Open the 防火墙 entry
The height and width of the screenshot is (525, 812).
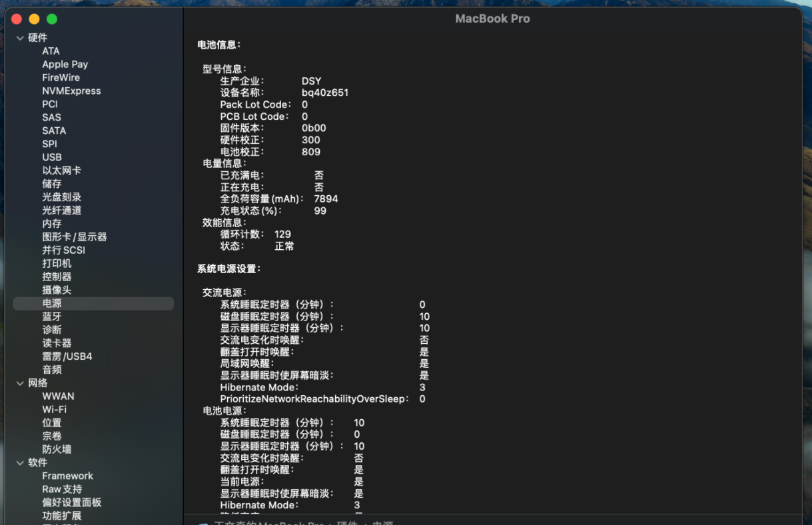57,450
